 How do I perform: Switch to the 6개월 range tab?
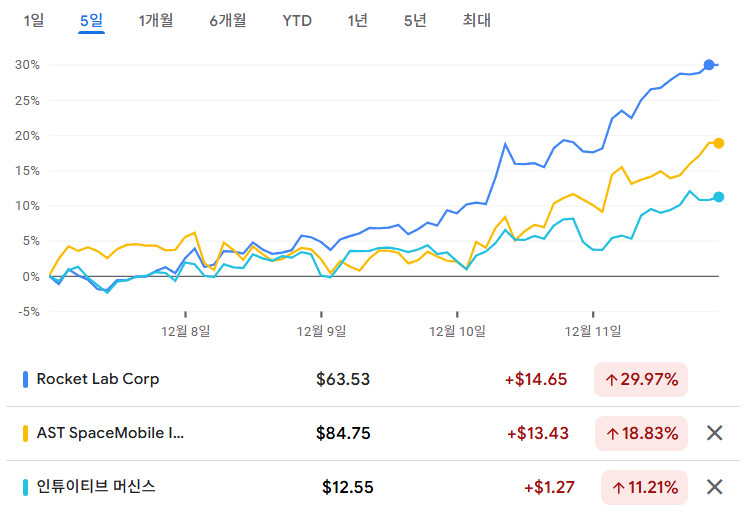click(228, 20)
